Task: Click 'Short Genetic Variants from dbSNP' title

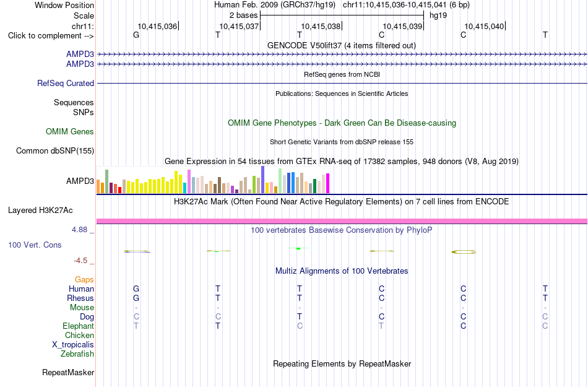Action: (342, 142)
